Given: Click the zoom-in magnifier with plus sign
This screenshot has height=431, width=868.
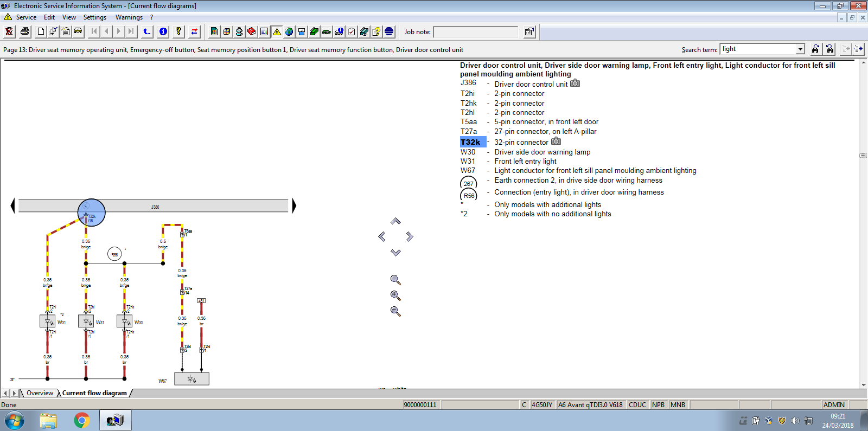Looking at the screenshot, I should (395, 295).
